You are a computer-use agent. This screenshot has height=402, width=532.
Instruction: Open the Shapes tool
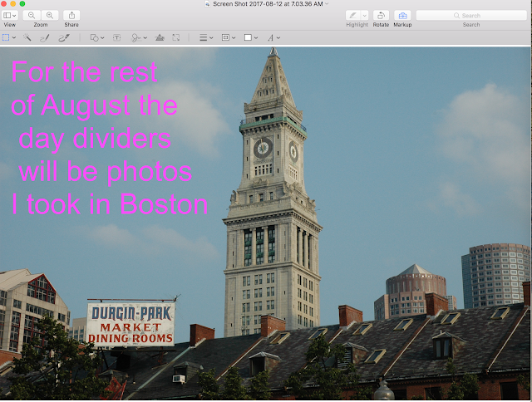pyautogui.click(x=94, y=37)
